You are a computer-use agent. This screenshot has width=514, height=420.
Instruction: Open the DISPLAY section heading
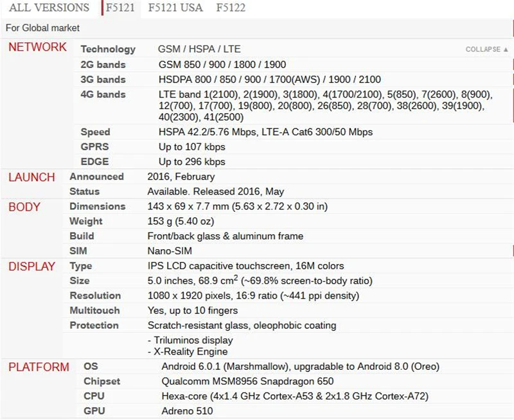pyautogui.click(x=31, y=267)
